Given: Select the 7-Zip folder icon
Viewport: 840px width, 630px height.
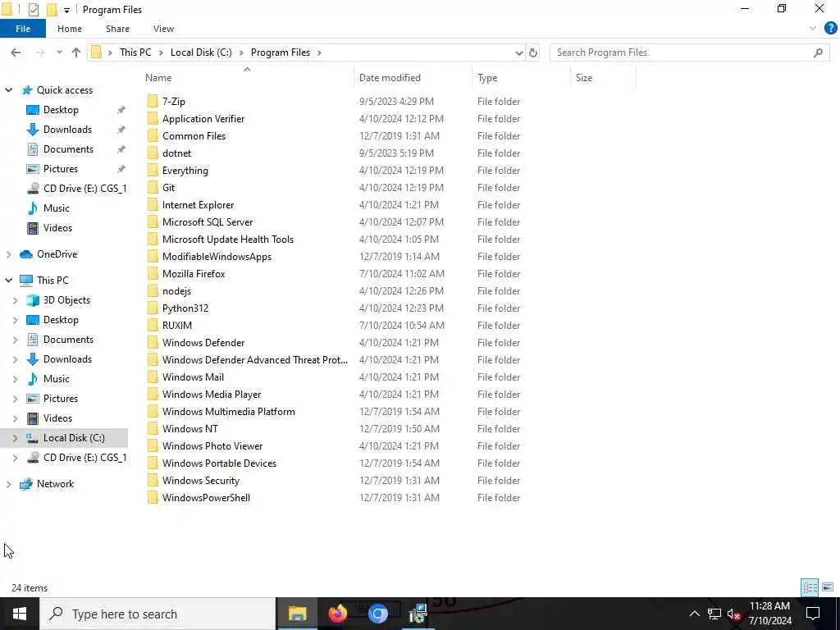Looking at the screenshot, I should (153, 101).
